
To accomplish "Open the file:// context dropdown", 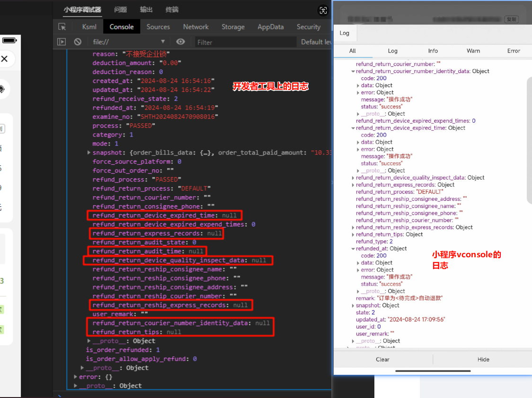I will (x=129, y=42).
